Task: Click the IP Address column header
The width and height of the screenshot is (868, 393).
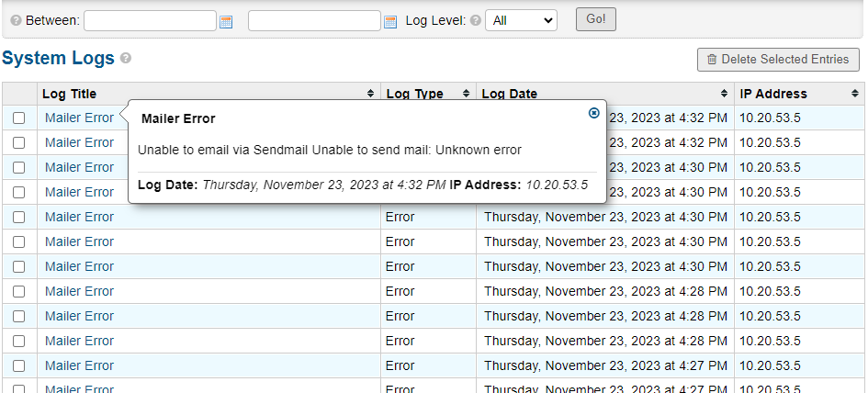Action: pyautogui.click(x=773, y=94)
